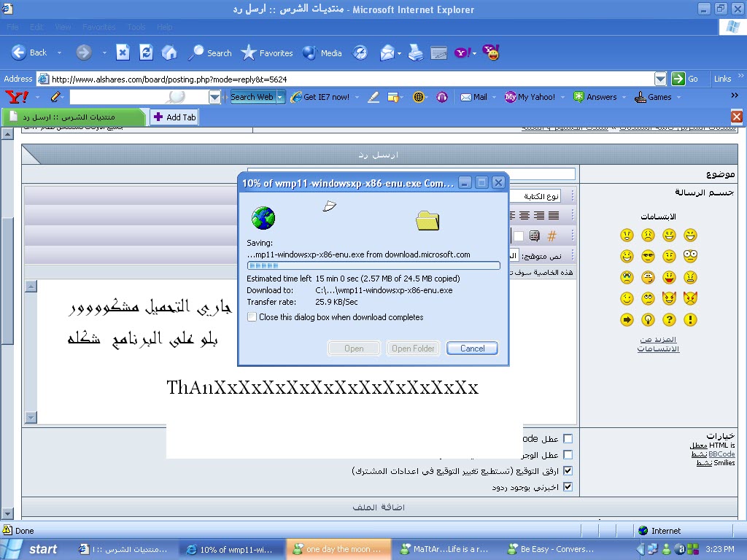Open the more smilies link
Viewport: 747px width, 560px height.
coord(659,344)
